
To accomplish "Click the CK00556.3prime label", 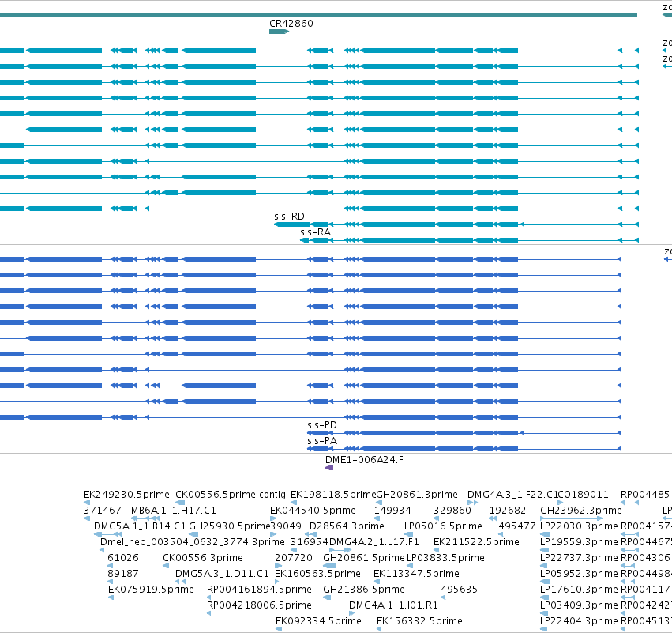I will click(x=203, y=558).
